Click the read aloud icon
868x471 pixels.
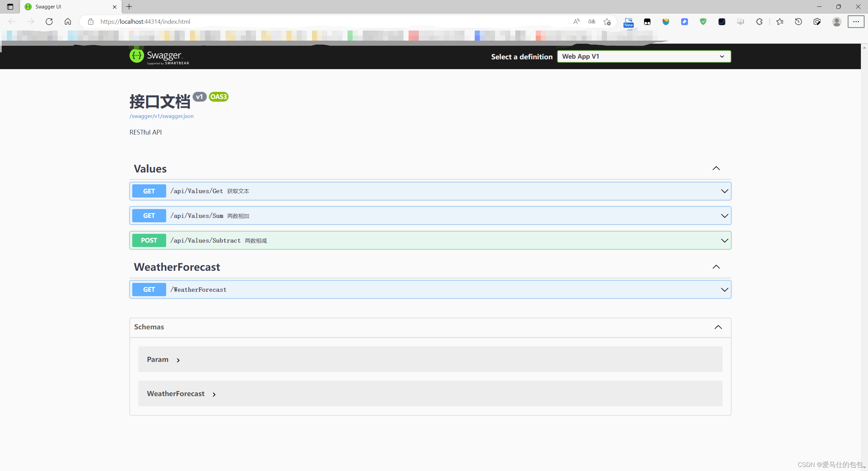pos(576,22)
